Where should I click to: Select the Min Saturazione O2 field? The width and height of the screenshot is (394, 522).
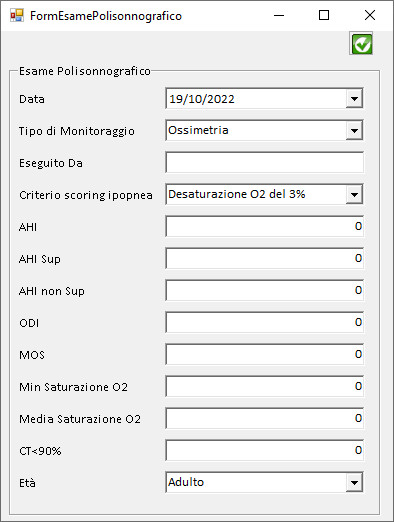(x=264, y=386)
